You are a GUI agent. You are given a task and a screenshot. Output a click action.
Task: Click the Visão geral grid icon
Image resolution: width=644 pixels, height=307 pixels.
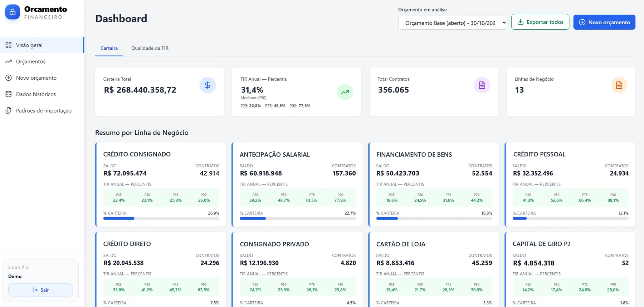point(9,45)
